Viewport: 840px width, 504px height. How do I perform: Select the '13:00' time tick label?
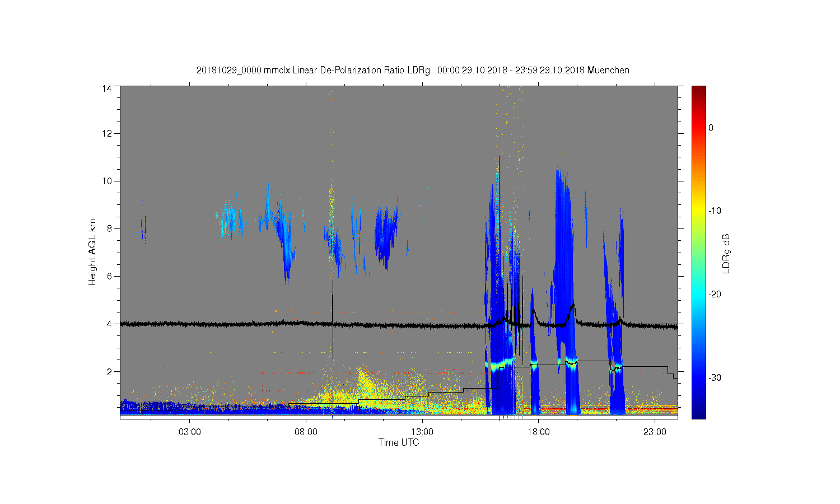tap(422, 432)
